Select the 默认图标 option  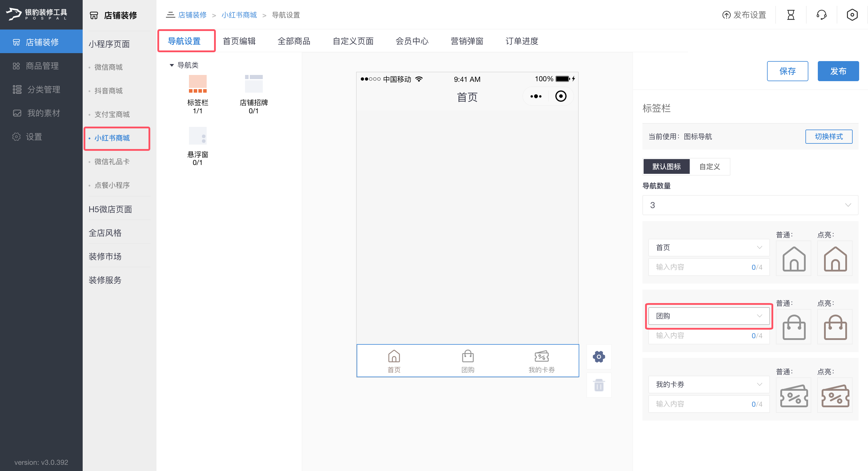[666, 166]
